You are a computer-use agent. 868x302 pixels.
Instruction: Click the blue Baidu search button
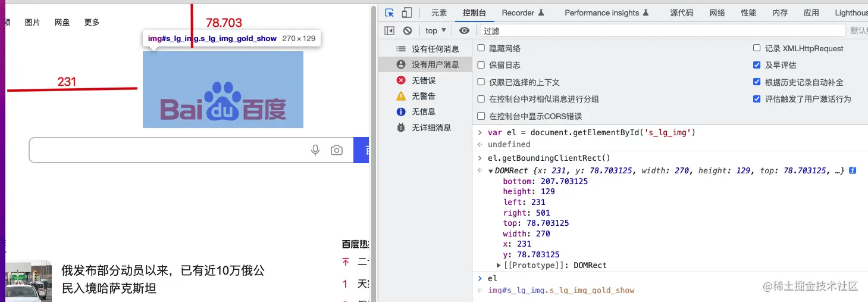tap(362, 150)
